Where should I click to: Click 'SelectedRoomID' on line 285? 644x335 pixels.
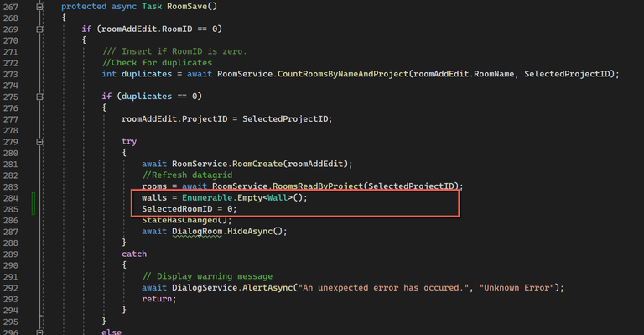click(177, 209)
